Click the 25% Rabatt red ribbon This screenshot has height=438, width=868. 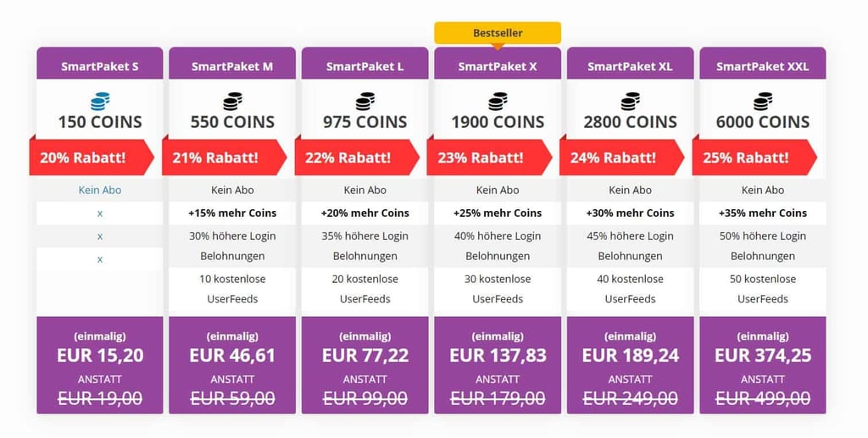click(x=754, y=157)
